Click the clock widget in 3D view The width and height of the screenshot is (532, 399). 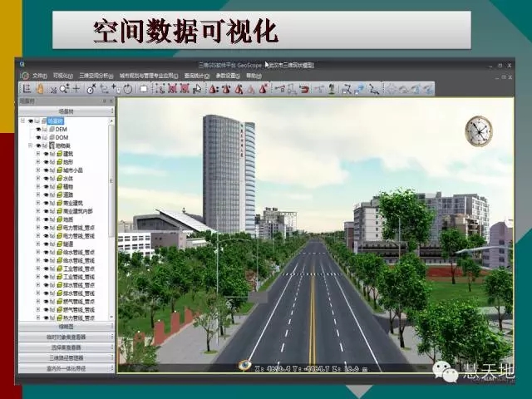pyautogui.click(x=478, y=131)
